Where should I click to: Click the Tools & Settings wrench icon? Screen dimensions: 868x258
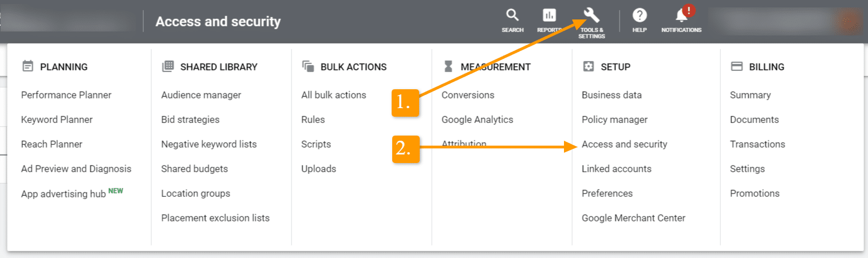pos(591,15)
